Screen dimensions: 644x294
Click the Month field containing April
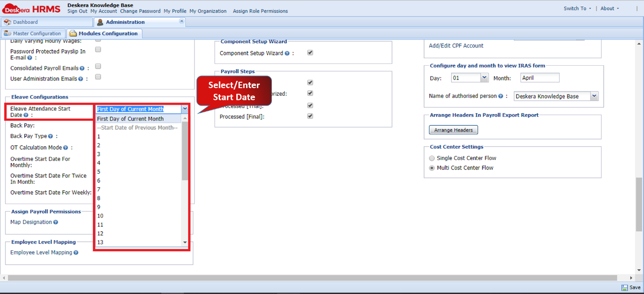click(x=540, y=77)
